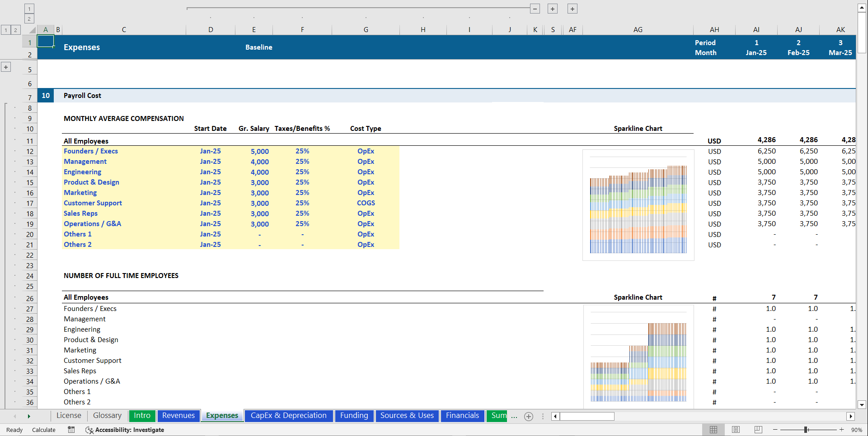Viewport: 868px width, 436px height.
Task: Click the Zoom In plus icon
Action: [x=841, y=430]
